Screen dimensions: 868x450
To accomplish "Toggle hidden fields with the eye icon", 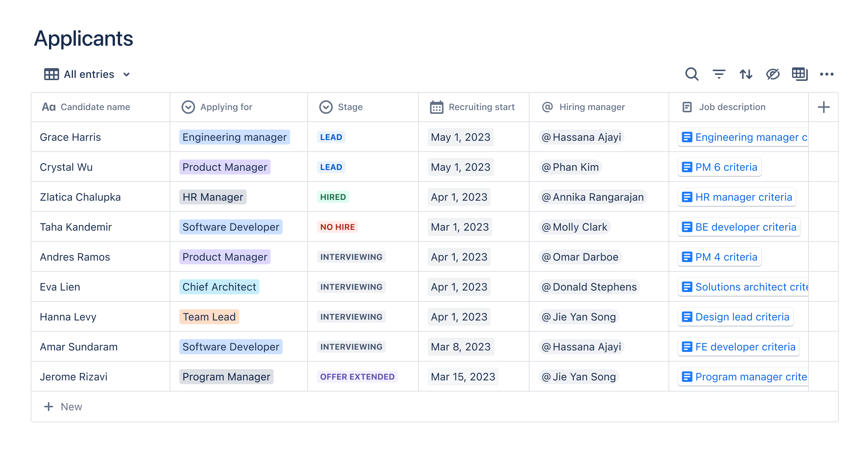I will pyautogui.click(x=773, y=74).
